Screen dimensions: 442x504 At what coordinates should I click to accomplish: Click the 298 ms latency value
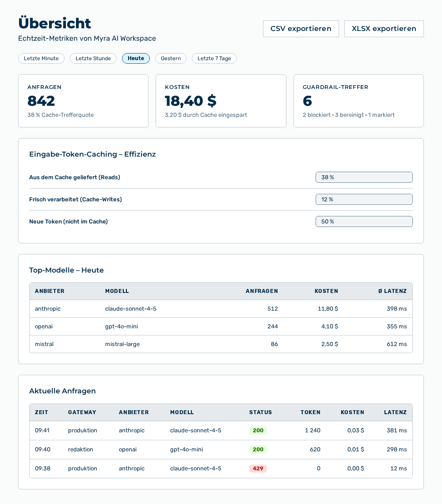click(397, 450)
